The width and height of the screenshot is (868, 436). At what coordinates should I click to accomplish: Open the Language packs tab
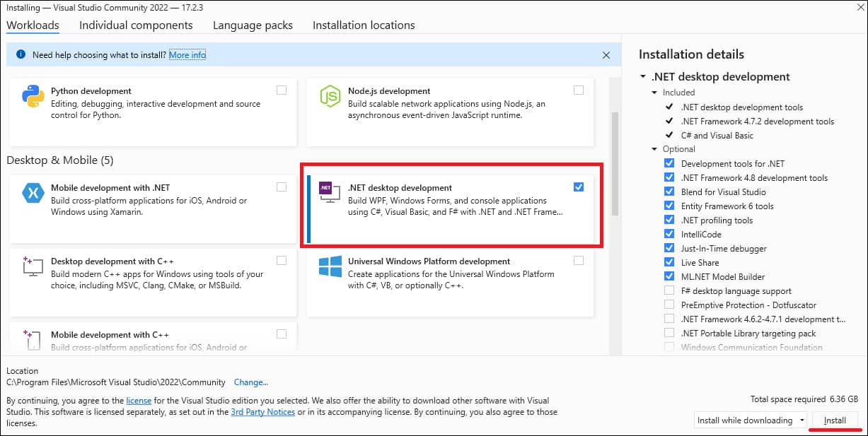[x=253, y=25]
